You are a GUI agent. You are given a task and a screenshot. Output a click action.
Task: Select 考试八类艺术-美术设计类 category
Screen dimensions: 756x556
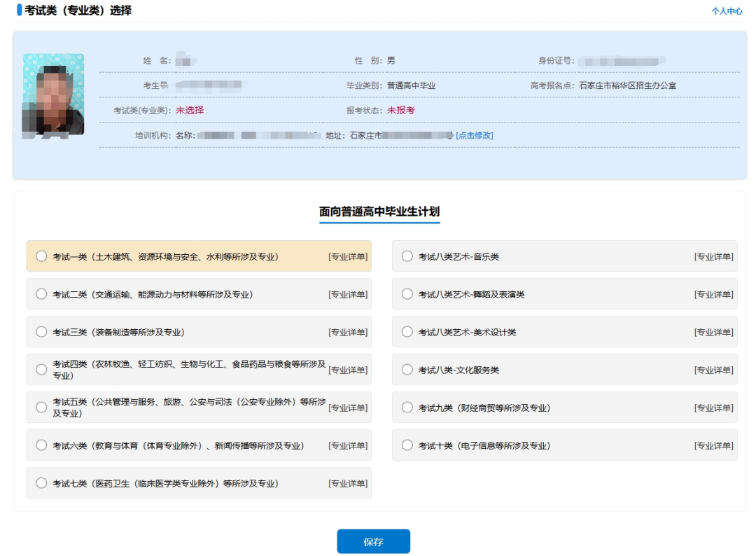[x=407, y=332]
